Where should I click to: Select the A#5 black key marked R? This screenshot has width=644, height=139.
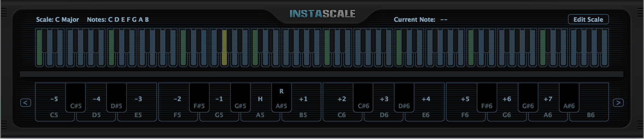click(281, 98)
